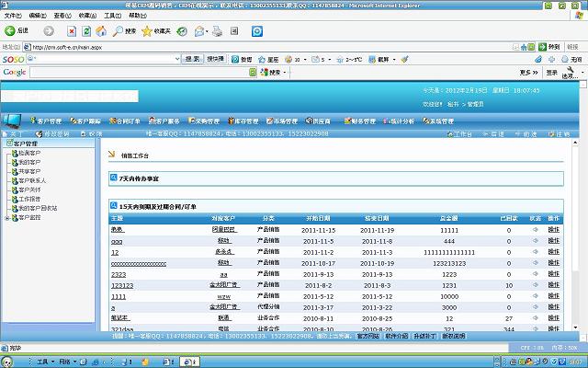
Task: Click the 软件介绍 button in footer
Action: [x=397, y=337]
